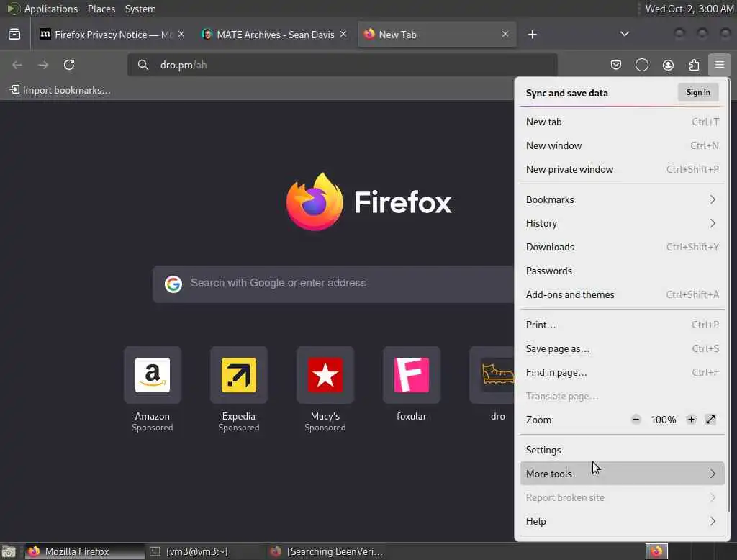Click the Google logo in search box
This screenshot has height=560, width=737.
(173, 284)
